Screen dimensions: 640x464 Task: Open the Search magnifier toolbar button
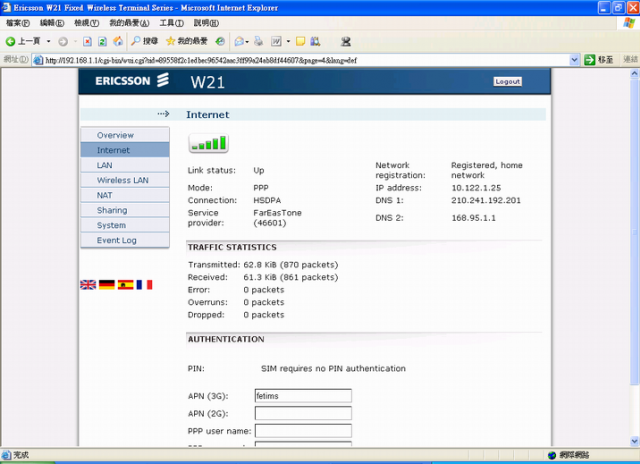tap(144, 41)
